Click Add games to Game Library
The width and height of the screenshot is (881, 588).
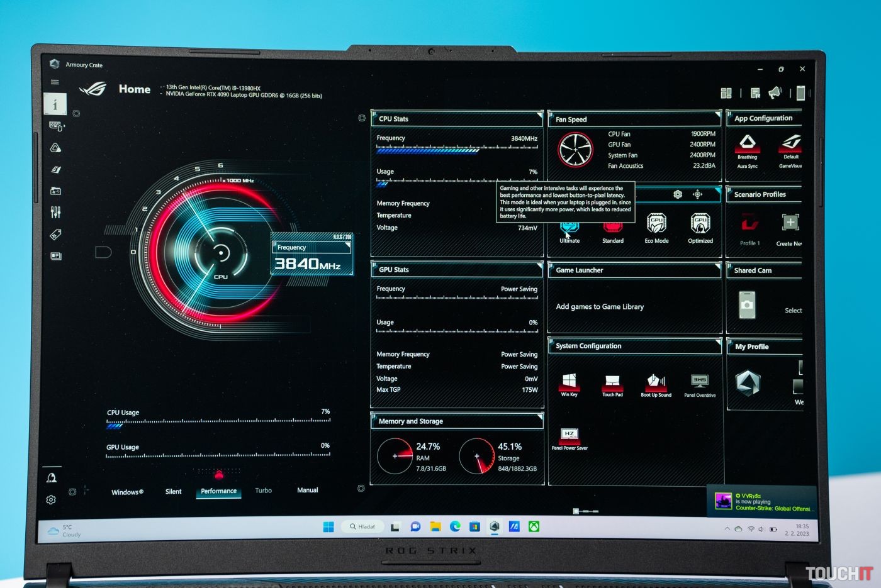pyautogui.click(x=600, y=307)
